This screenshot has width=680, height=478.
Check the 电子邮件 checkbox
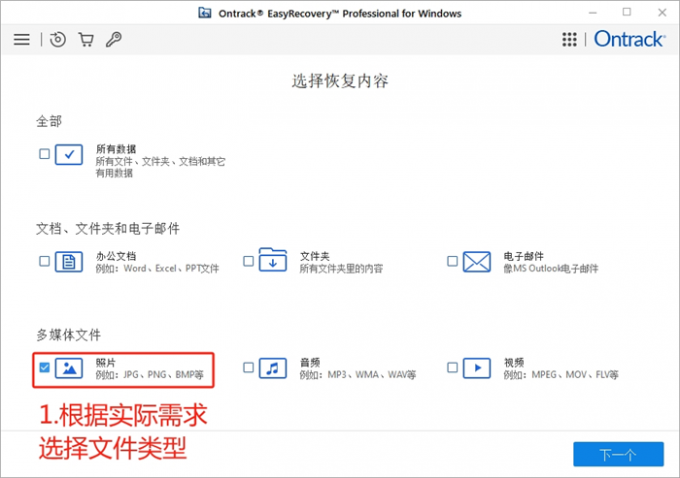coord(452,261)
